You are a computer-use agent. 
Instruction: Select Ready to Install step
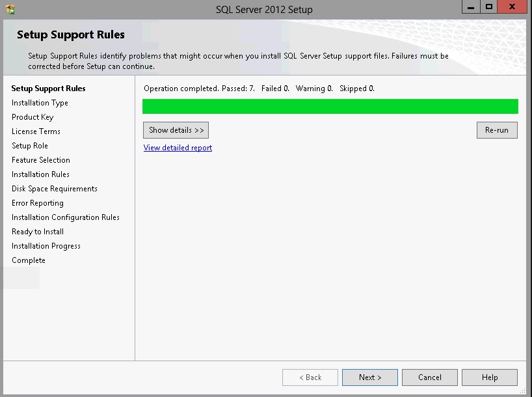coord(38,232)
